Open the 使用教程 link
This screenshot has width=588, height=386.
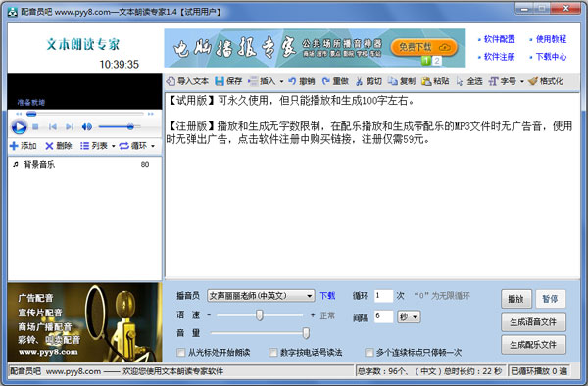point(551,39)
